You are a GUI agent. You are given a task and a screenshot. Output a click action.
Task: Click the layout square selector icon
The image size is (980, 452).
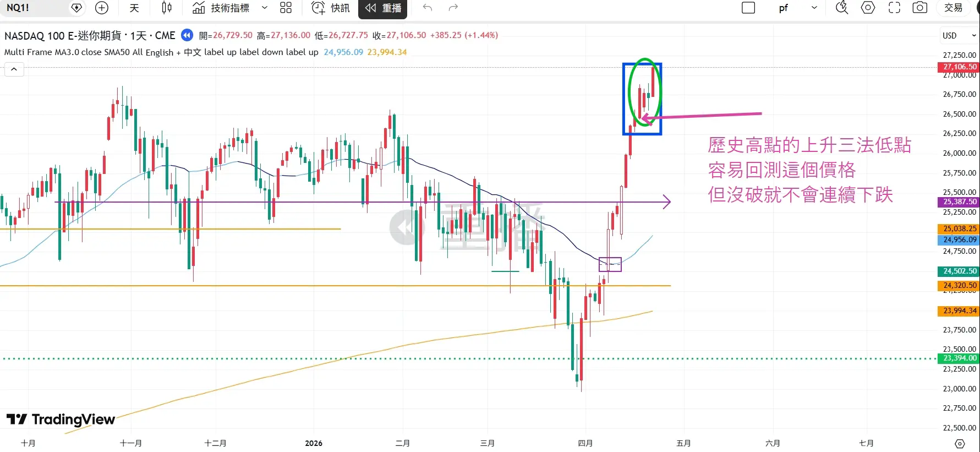(x=748, y=8)
